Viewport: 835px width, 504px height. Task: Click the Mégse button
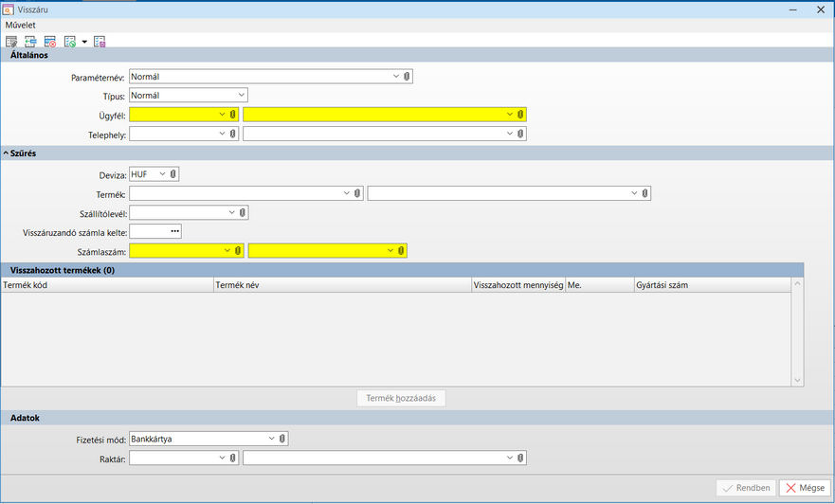(806, 488)
